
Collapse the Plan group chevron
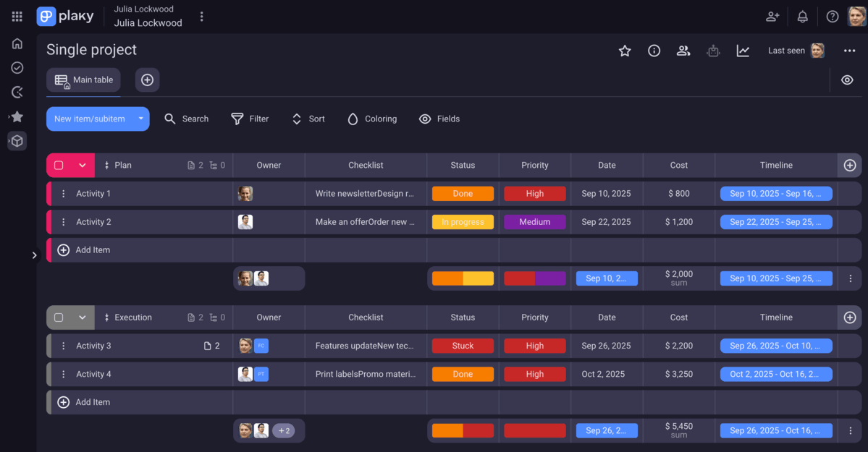(x=83, y=166)
